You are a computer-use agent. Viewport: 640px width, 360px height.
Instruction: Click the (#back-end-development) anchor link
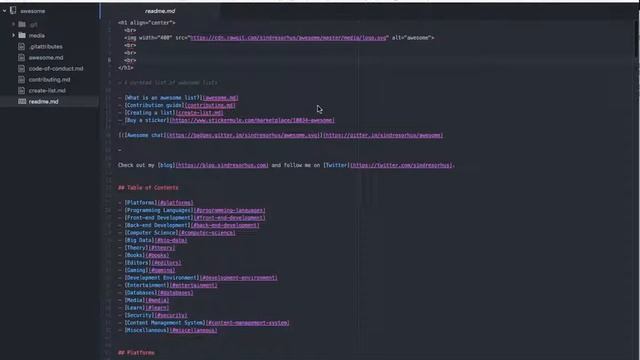click(x=224, y=225)
